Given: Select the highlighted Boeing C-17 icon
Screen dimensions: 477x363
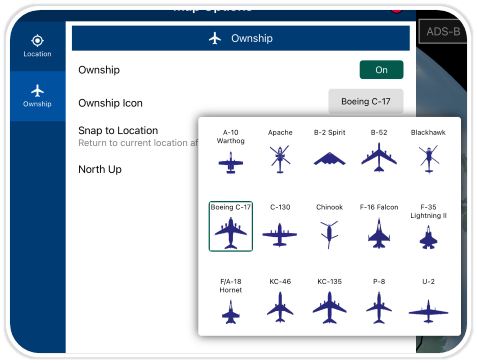Looking at the screenshot, I should [x=231, y=226].
